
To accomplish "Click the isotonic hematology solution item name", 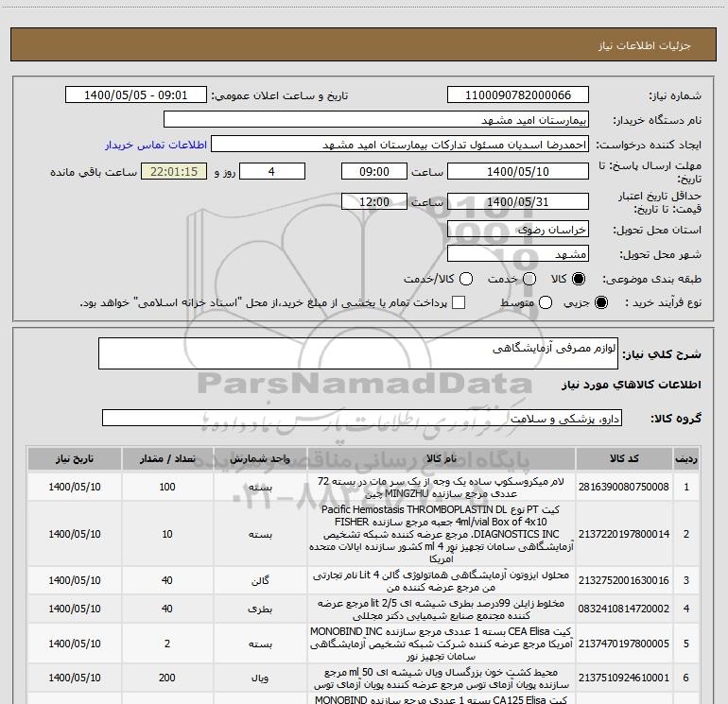I will pos(442,581).
